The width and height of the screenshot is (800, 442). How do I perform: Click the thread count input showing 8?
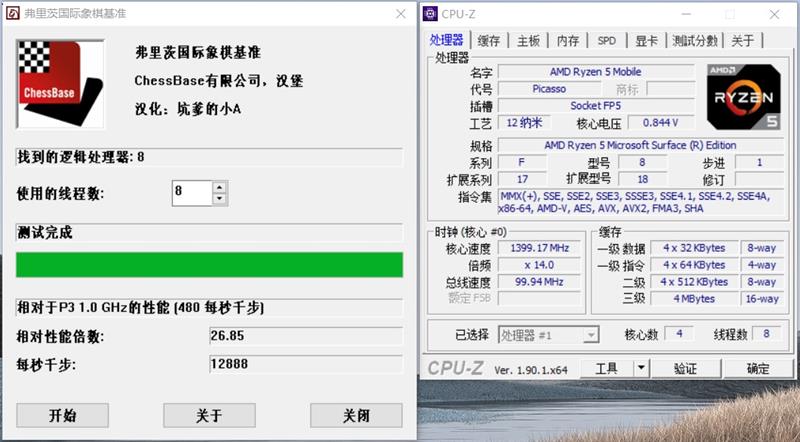192,193
